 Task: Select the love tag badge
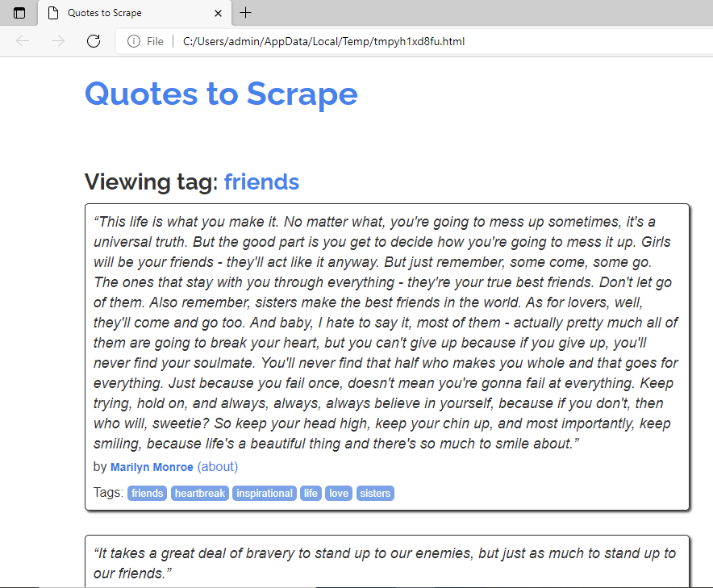pyautogui.click(x=339, y=493)
